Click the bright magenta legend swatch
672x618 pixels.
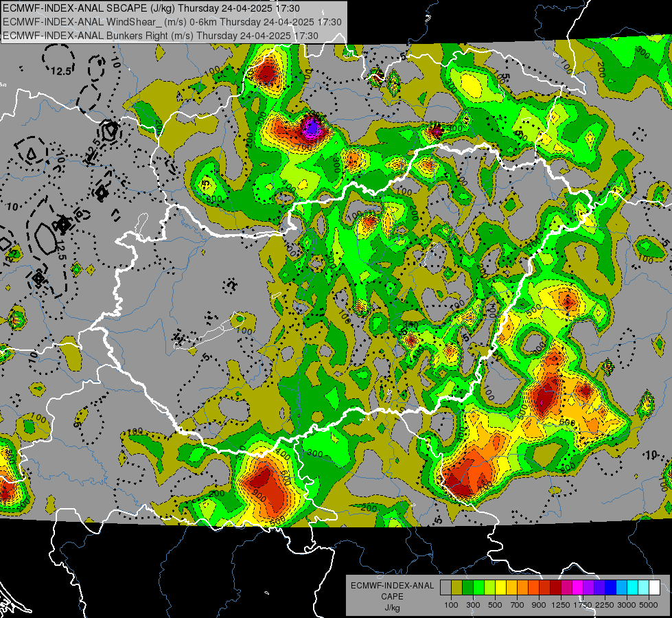coord(578,588)
